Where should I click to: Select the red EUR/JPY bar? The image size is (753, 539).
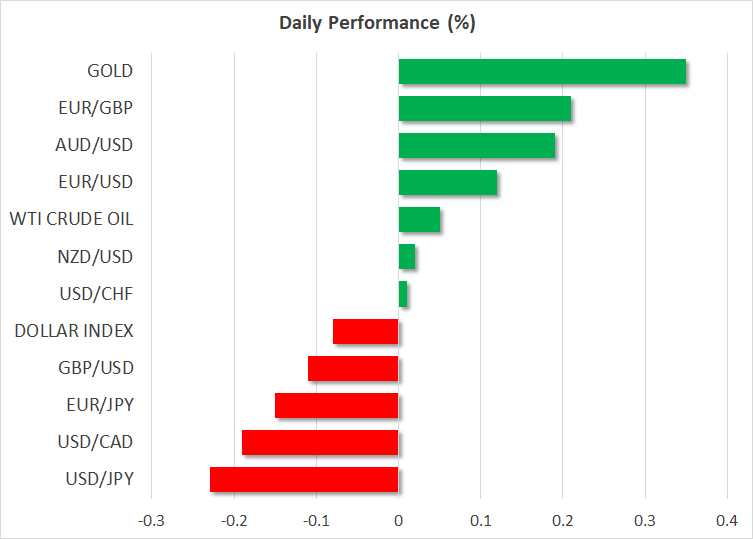336,405
